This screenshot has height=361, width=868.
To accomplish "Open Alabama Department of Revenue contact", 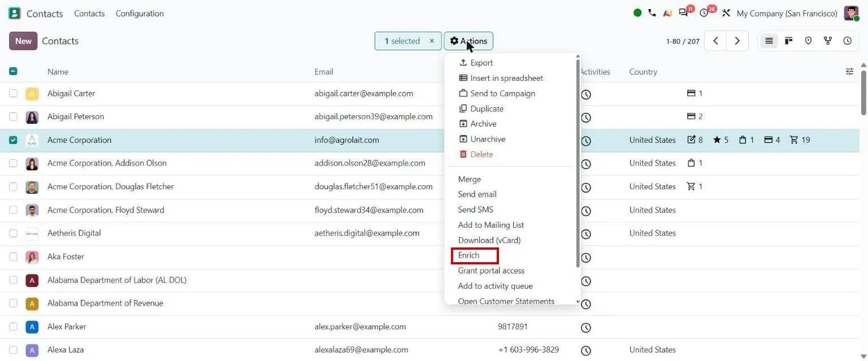I will point(105,303).
